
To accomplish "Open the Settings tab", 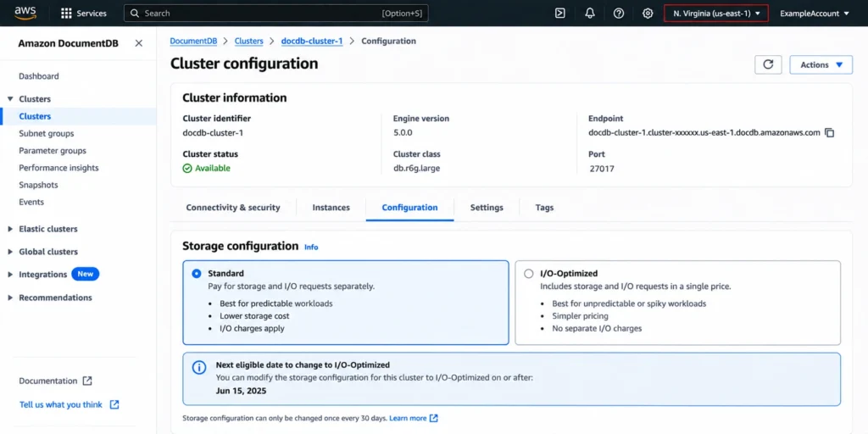I will (x=487, y=208).
